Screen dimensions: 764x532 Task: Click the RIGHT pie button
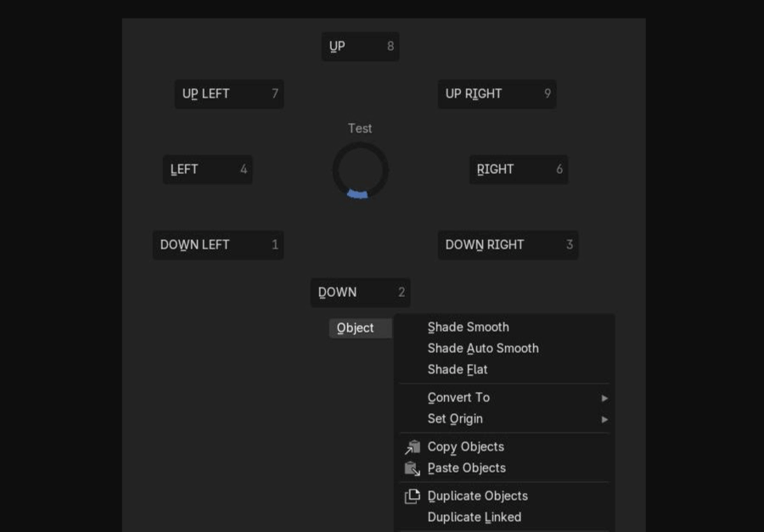pos(519,169)
